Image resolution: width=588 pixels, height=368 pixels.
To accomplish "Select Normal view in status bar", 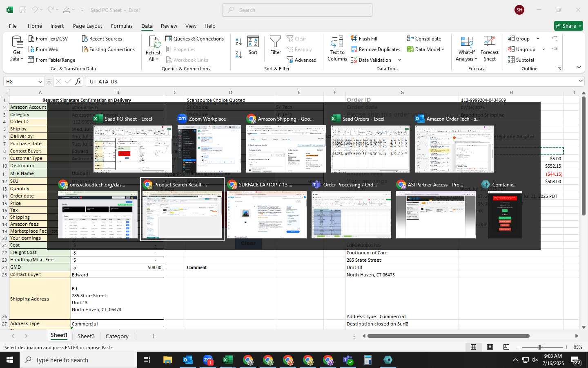I will [474, 347].
